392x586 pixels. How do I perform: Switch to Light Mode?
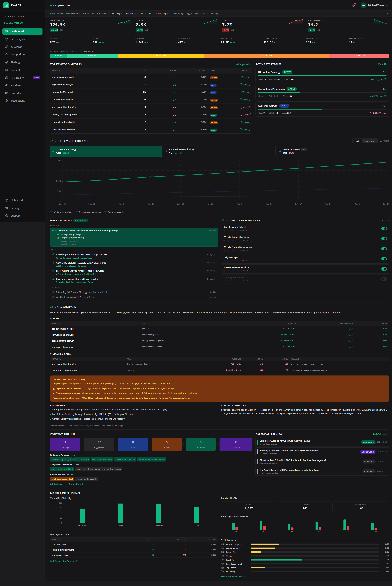pyautogui.click(x=17, y=200)
